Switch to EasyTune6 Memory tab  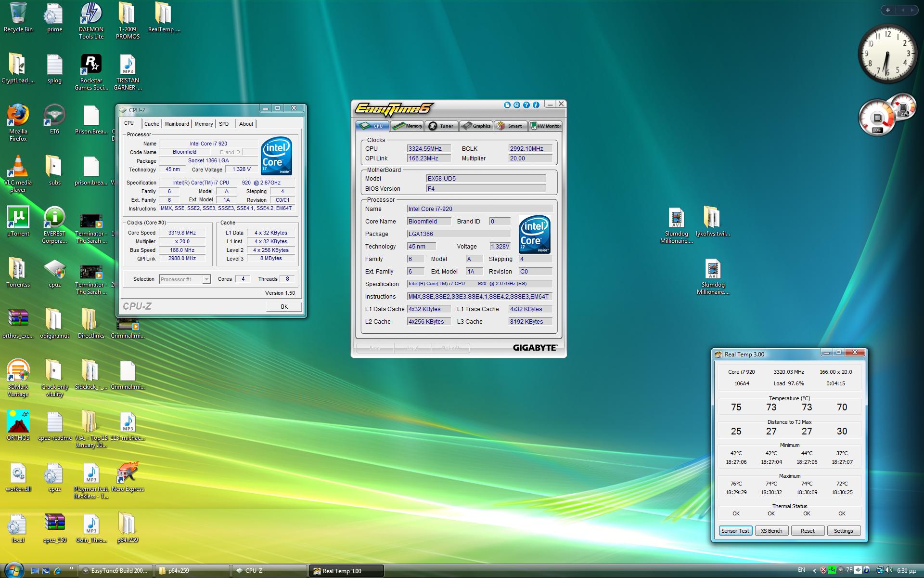tap(407, 126)
